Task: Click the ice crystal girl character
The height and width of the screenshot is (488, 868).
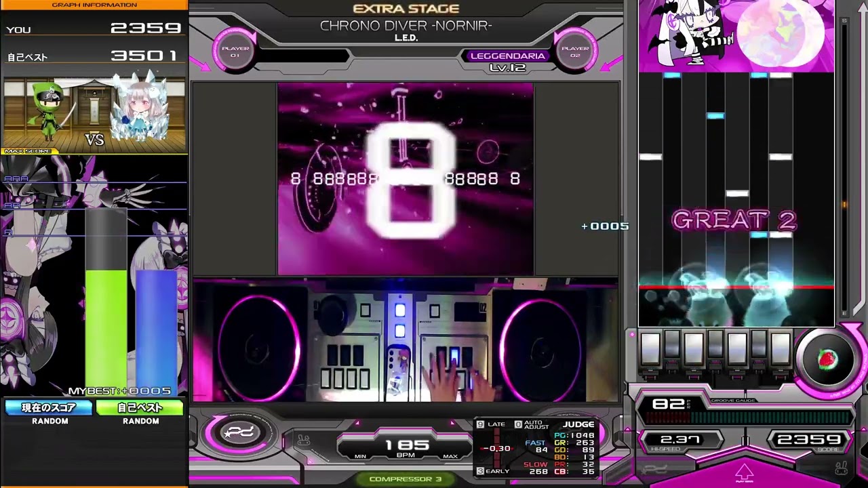Action: (139, 108)
